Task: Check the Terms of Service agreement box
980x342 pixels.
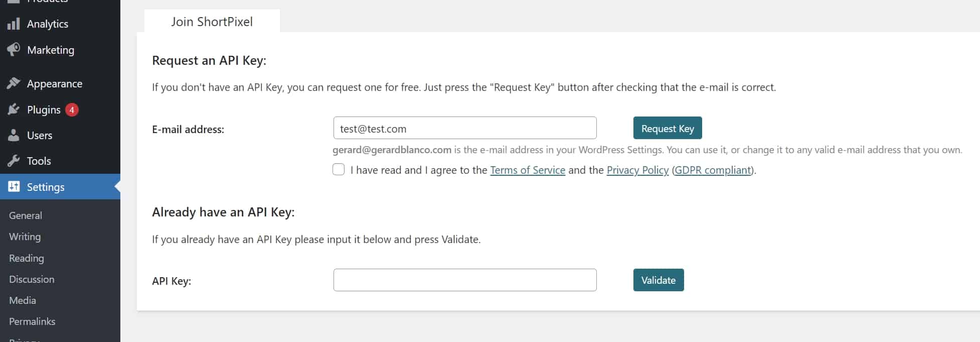Action: pyautogui.click(x=338, y=170)
